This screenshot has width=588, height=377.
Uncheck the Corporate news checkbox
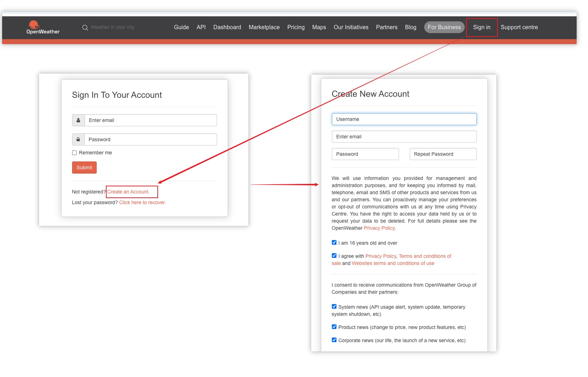[x=334, y=340]
